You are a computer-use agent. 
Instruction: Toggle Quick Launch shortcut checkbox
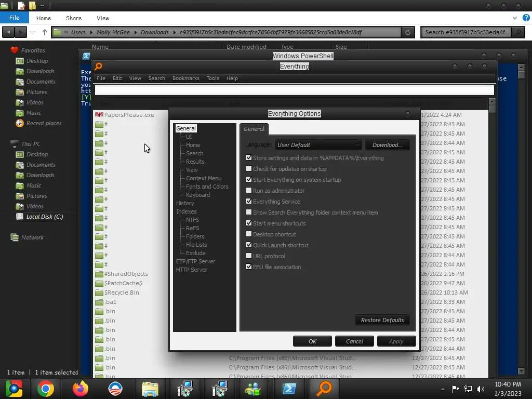tap(249, 245)
